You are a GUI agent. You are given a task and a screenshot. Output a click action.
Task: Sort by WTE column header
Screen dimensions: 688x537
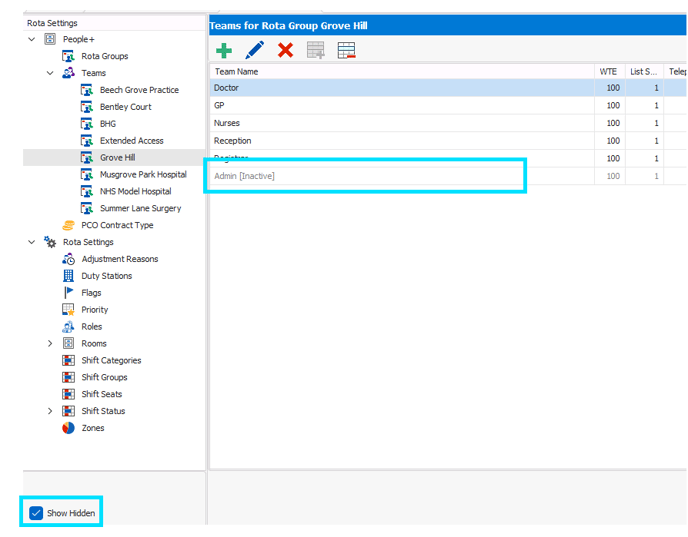pyautogui.click(x=610, y=72)
